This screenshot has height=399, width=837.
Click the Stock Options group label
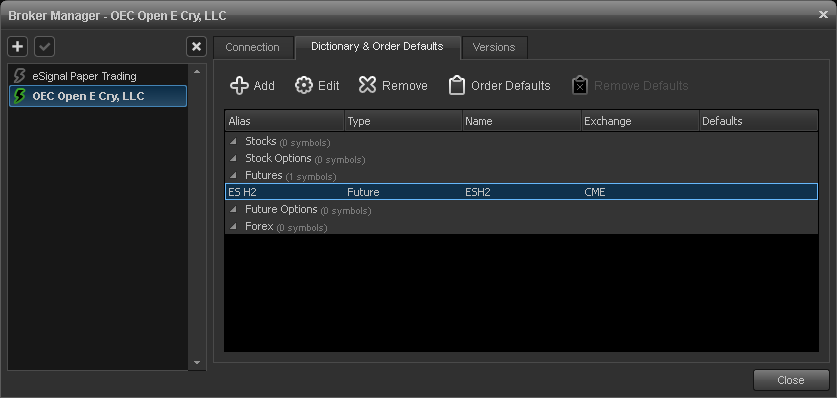tap(278, 159)
